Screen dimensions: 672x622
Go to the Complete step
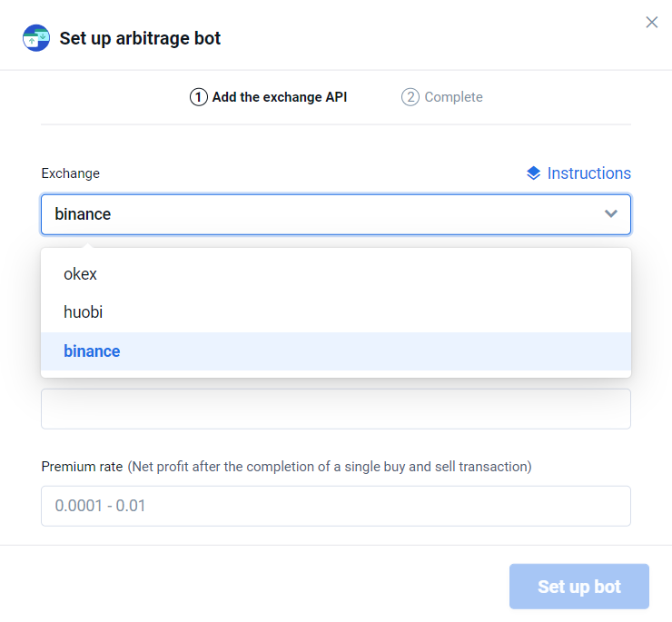[x=453, y=97]
